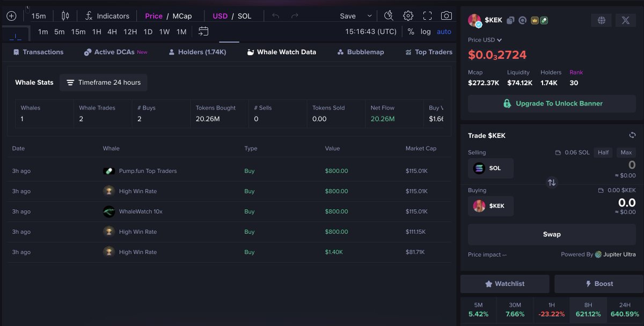Screen dimensions: 644x326
Task: Choose the SOL selling token selector
Action: [491, 168]
